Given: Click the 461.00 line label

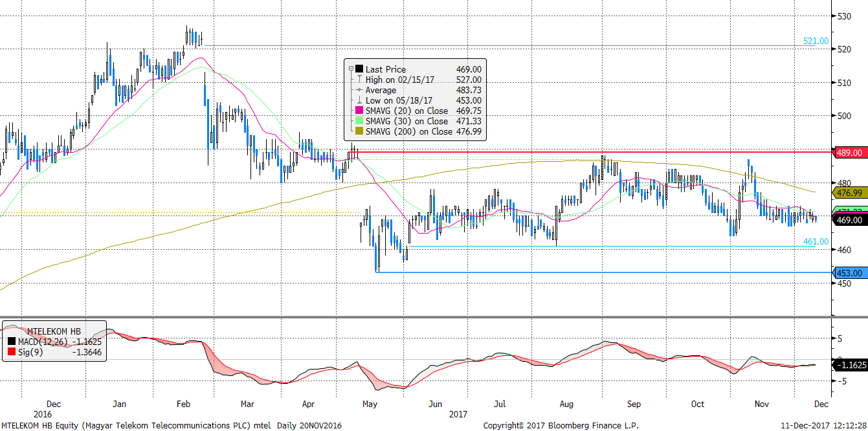Looking at the screenshot, I should (x=816, y=241).
